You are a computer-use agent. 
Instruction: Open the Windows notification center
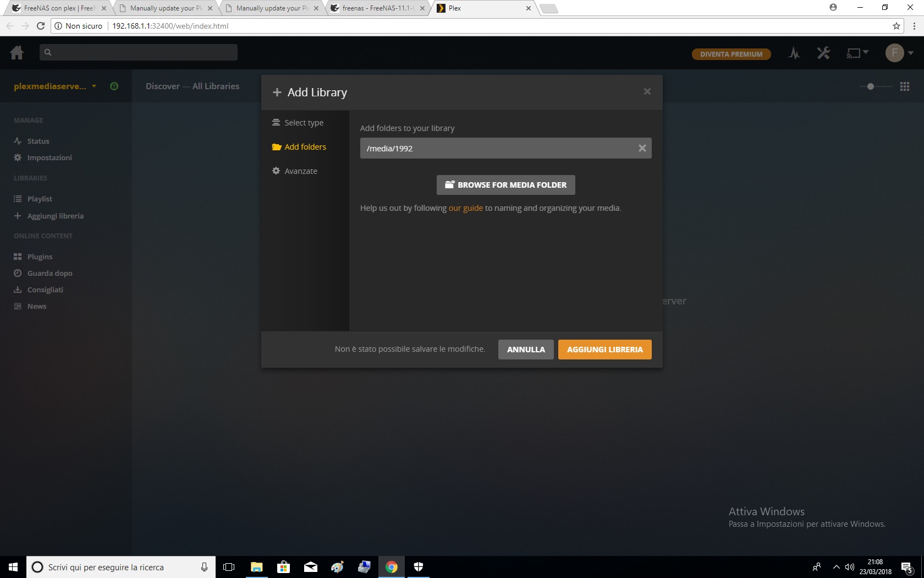click(908, 568)
